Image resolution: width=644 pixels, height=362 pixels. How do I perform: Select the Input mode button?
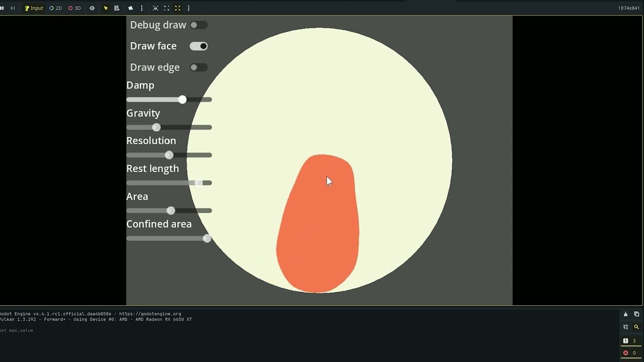[34, 8]
